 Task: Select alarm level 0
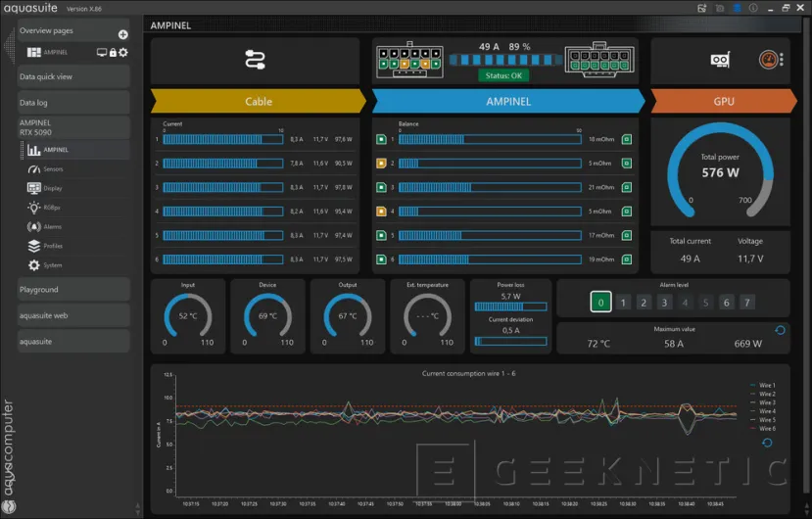pos(601,303)
